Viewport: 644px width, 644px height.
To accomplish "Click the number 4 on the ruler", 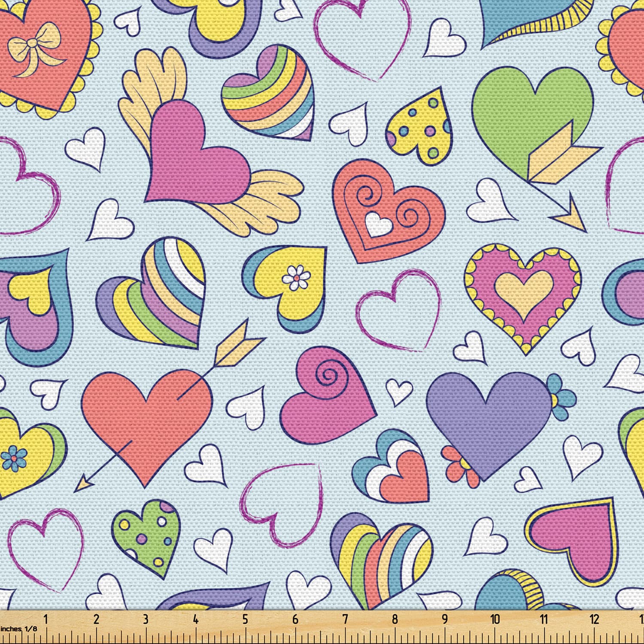I will coord(195,619).
